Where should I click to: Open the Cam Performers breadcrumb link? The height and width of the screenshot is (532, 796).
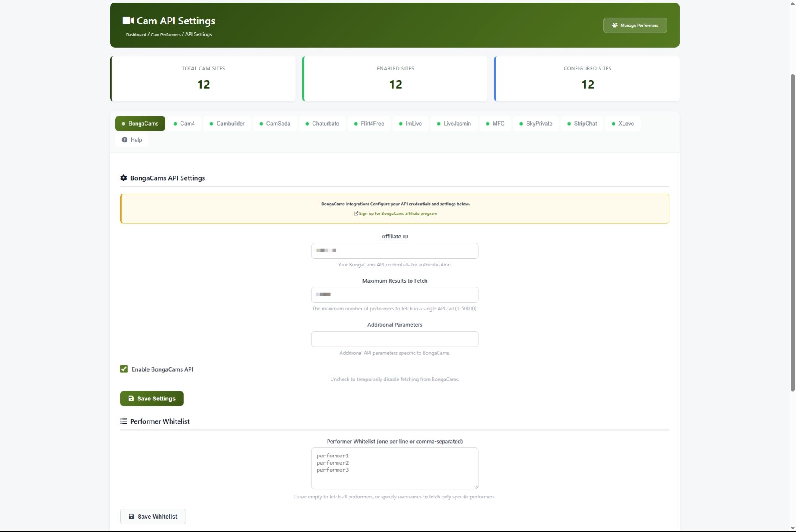(x=165, y=35)
